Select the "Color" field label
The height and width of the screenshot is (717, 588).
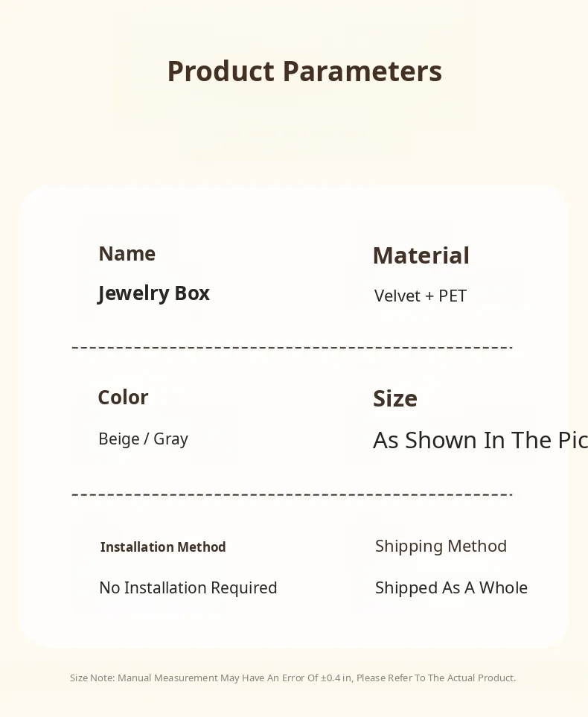(123, 398)
